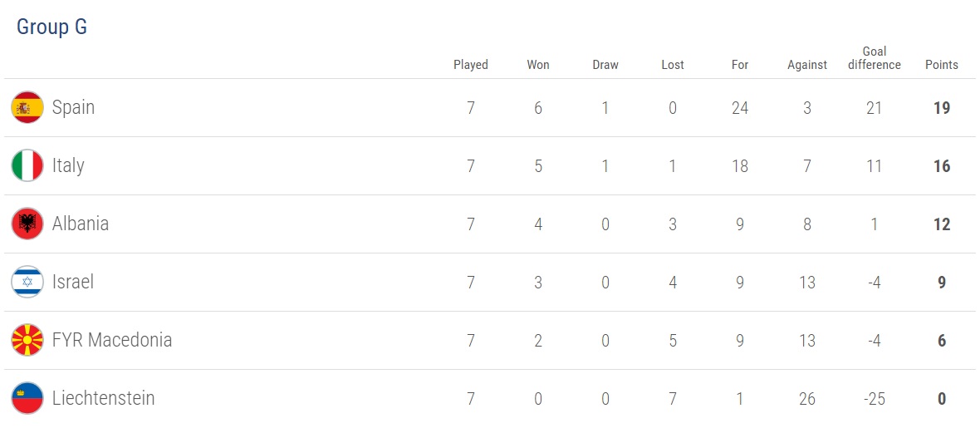Click the Italy flag icon
Image resolution: width=980 pixels, height=428 pixels.
27,165
